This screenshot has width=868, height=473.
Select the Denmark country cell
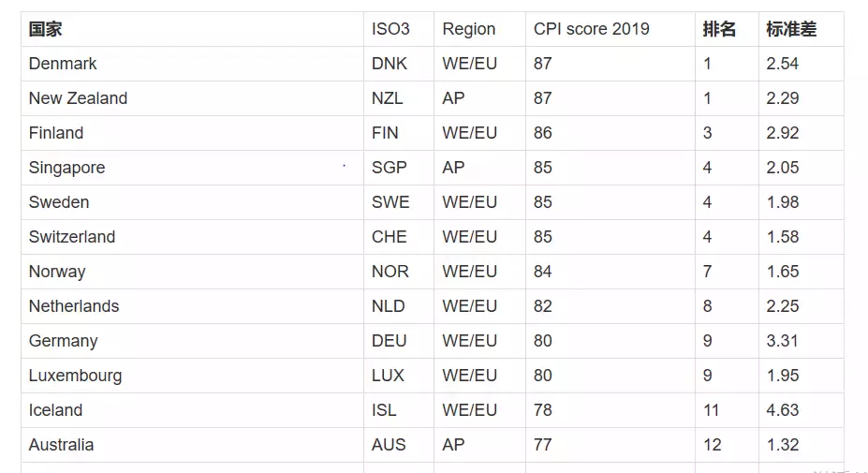(x=63, y=64)
